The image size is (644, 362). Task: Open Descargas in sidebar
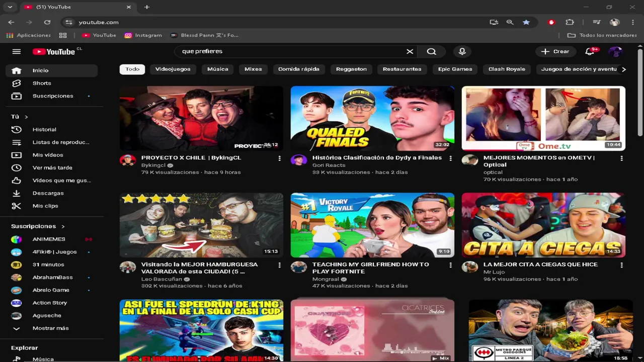[51, 193]
